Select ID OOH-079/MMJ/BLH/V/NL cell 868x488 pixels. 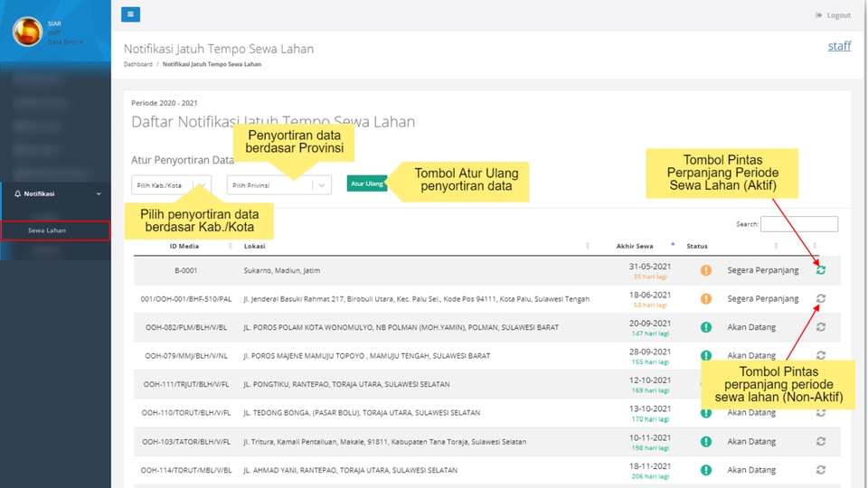pyautogui.click(x=186, y=356)
